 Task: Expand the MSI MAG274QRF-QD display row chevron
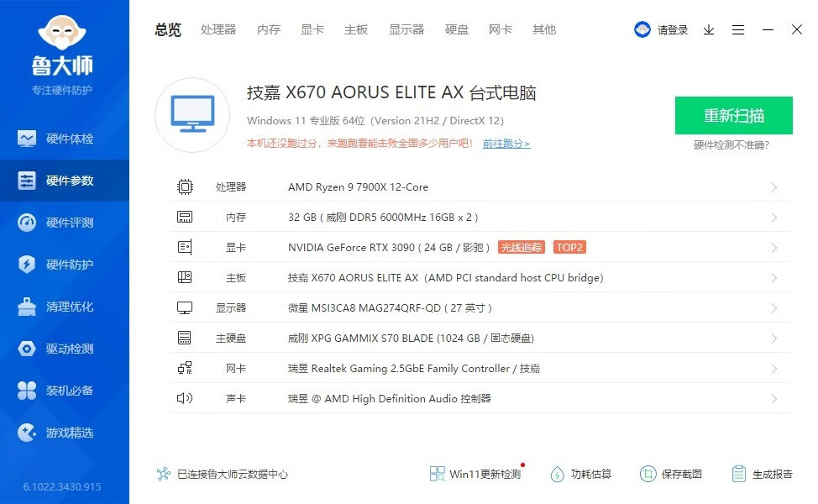coord(774,308)
